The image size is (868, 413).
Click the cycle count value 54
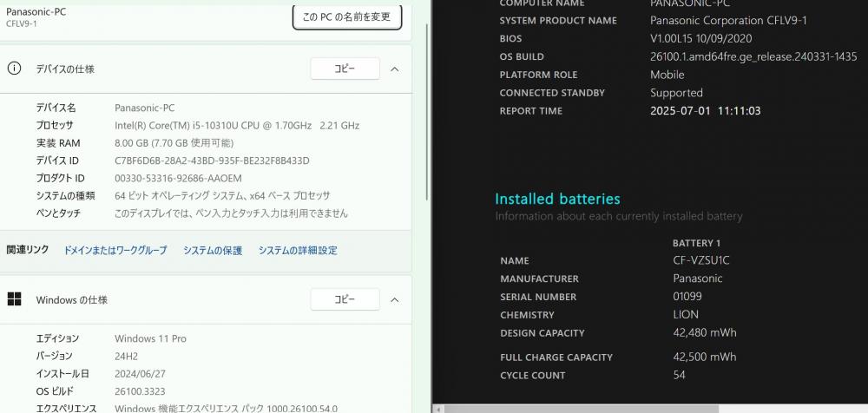click(680, 375)
